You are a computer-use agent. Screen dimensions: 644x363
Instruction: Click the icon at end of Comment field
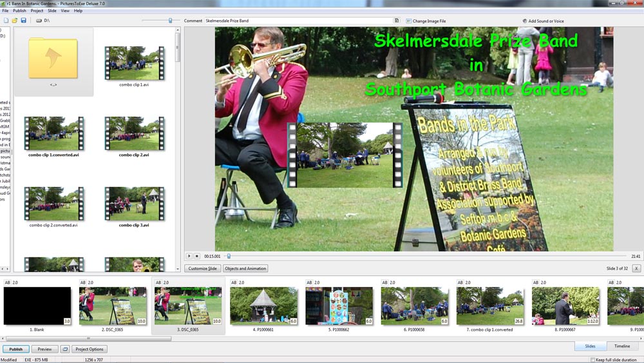tap(396, 21)
